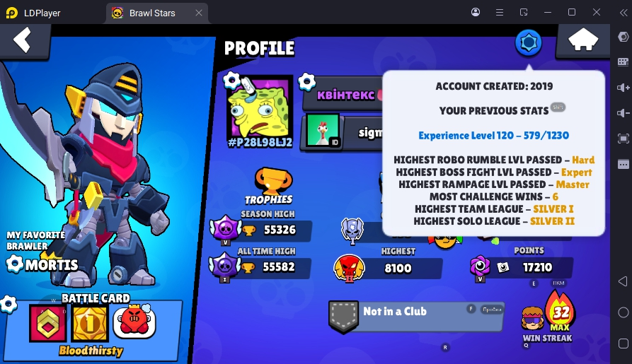Open more options ellipsis in LDPlayer sidebar

coord(623,164)
